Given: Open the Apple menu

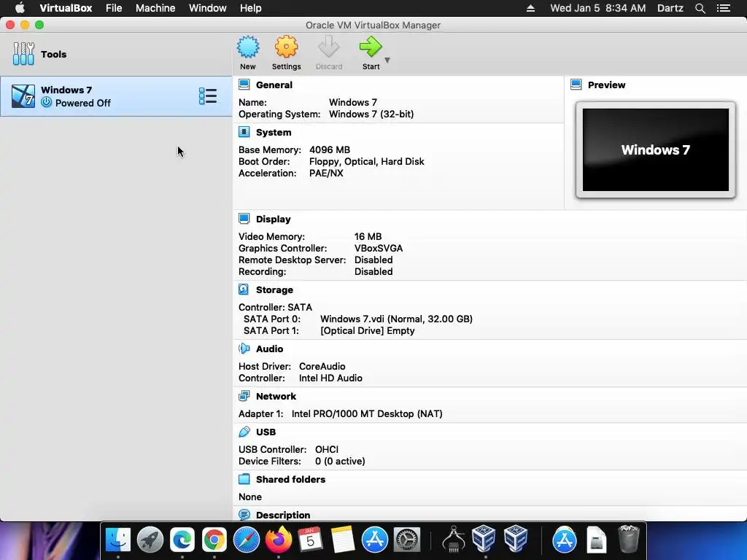Looking at the screenshot, I should 20,7.
